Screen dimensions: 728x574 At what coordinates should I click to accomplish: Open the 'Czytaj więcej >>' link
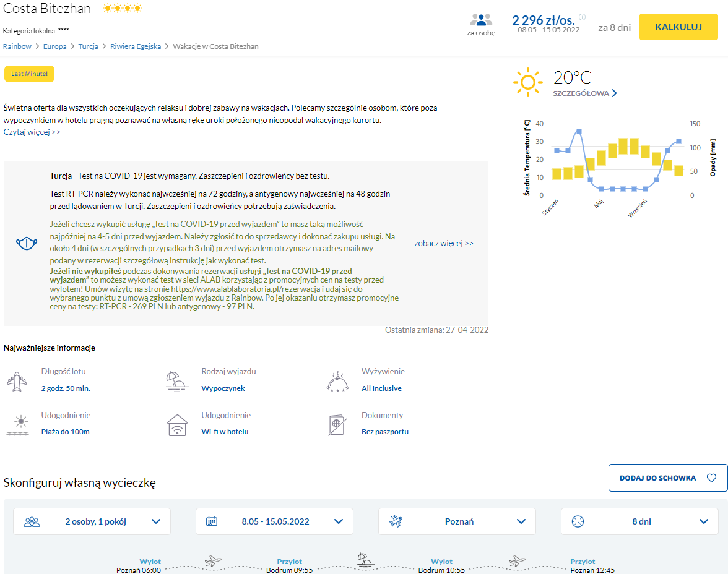click(32, 132)
